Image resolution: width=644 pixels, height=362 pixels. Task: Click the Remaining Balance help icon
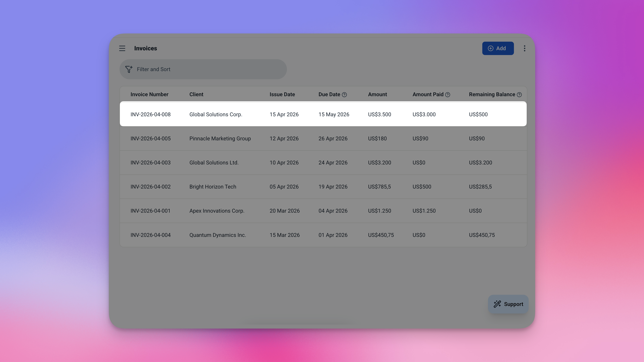[x=519, y=95]
